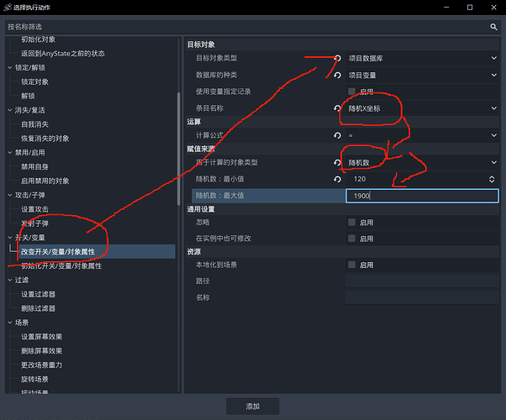Toggle the 忽略 enable checkbox
The width and height of the screenshot is (506, 420).
(352, 223)
